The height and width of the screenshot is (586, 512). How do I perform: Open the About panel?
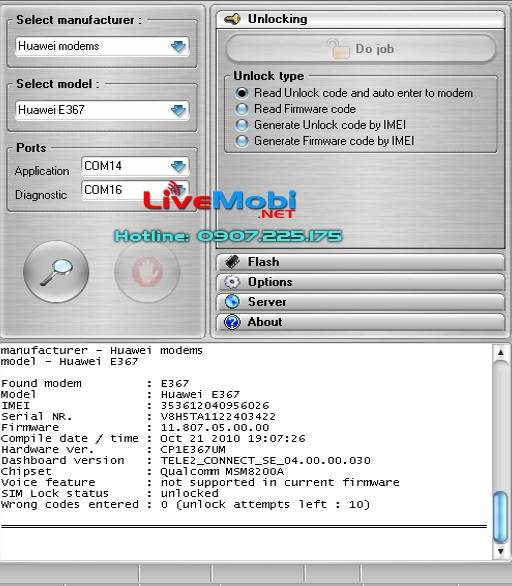(361, 322)
